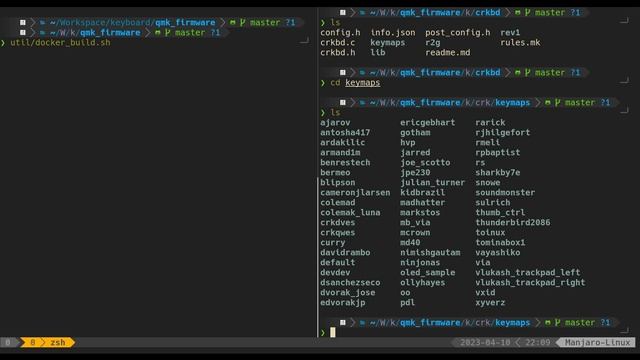Click the julian_turner keymap entry

(x=432, y=182)
